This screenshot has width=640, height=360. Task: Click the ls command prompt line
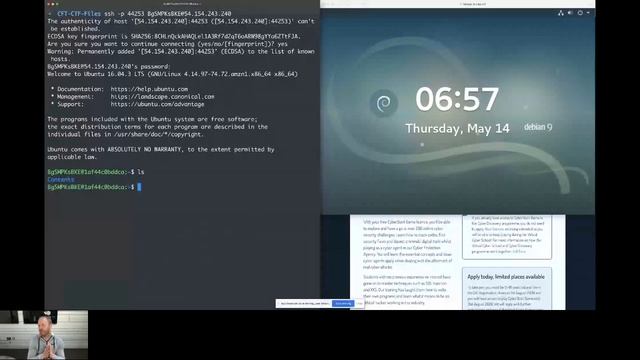click(96, 172)
